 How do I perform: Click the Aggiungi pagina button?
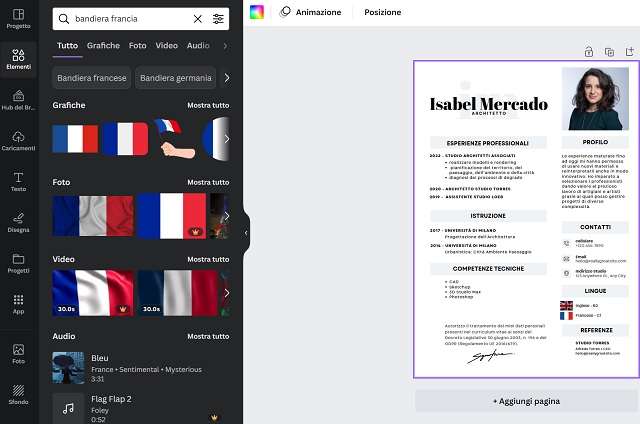pyautogui.click(x=526, y=401)
